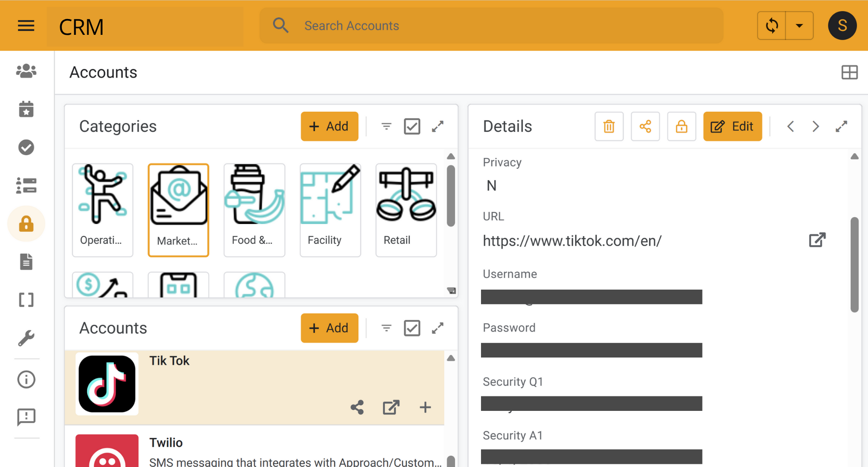868x467 pixels.
Task: Share the account from Details toolbar
Action: click(645, 126)
